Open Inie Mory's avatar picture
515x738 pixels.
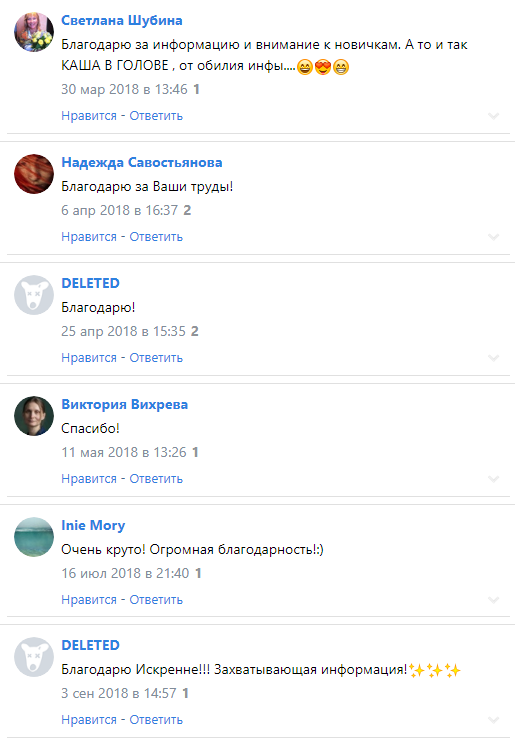34,537
